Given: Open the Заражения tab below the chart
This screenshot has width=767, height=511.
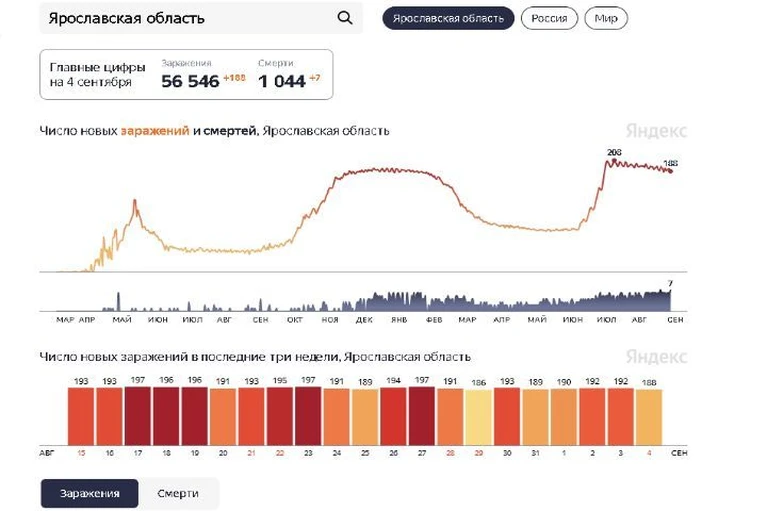Looking at the screenshot, I should [90, 493].
